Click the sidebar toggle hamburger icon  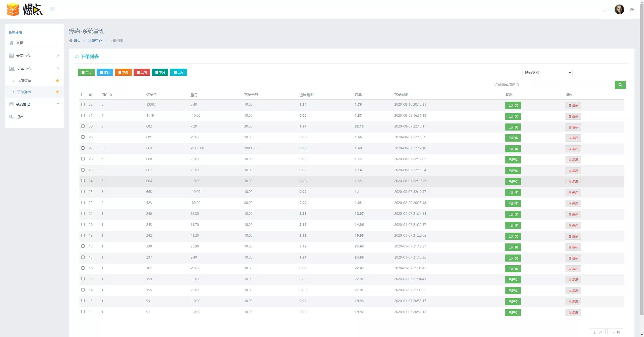(53, 10)
